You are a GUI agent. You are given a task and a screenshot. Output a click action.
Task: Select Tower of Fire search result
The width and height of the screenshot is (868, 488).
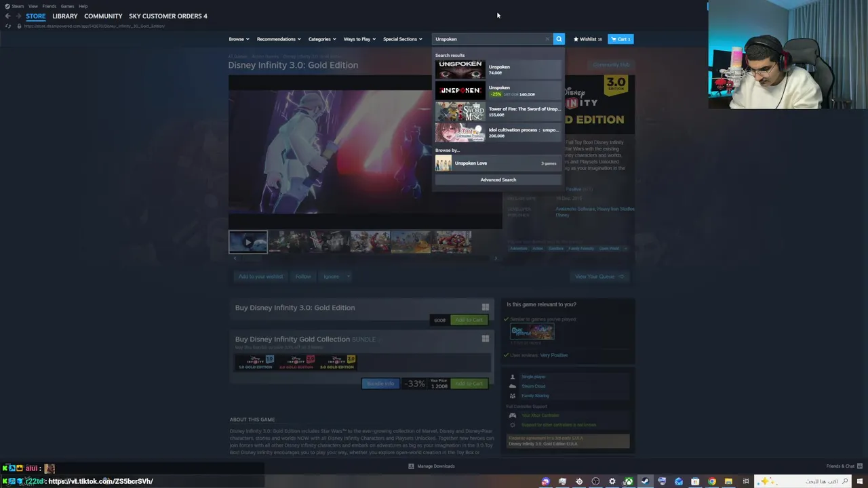pos(498,111)
